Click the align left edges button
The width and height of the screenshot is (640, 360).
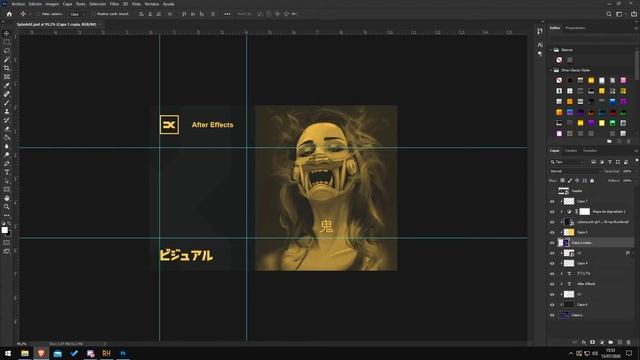click(141, 14)
